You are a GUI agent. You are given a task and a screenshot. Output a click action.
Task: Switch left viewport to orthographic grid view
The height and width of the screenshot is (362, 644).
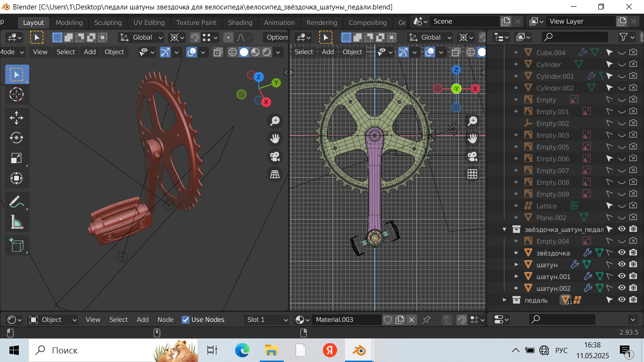click(275, 174)
